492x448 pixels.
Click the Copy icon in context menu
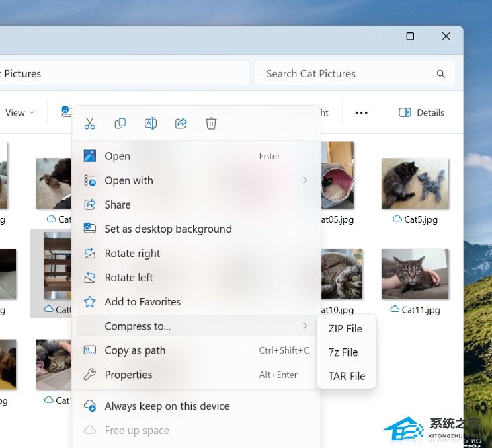[x=120, y=123]
